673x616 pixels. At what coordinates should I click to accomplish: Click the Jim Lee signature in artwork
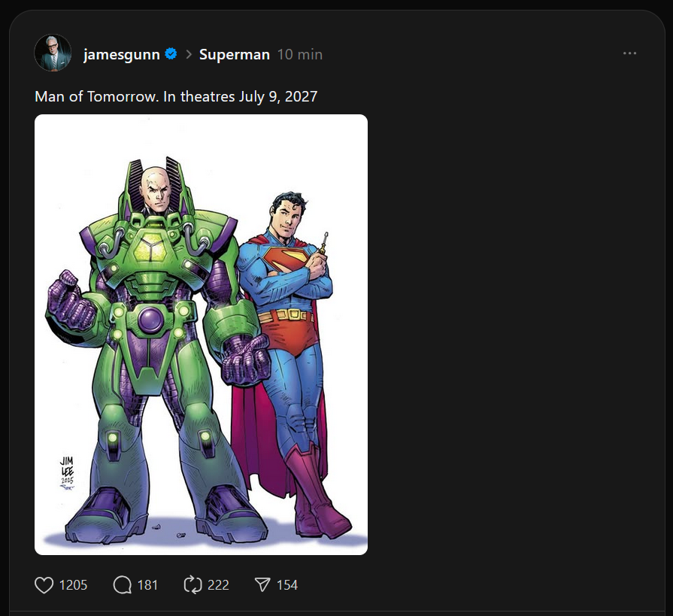coord(68,470)
